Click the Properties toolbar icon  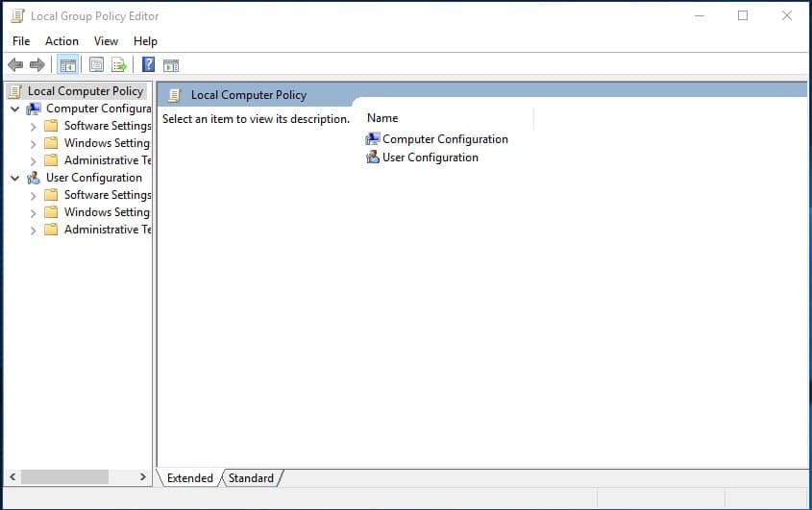96,64
